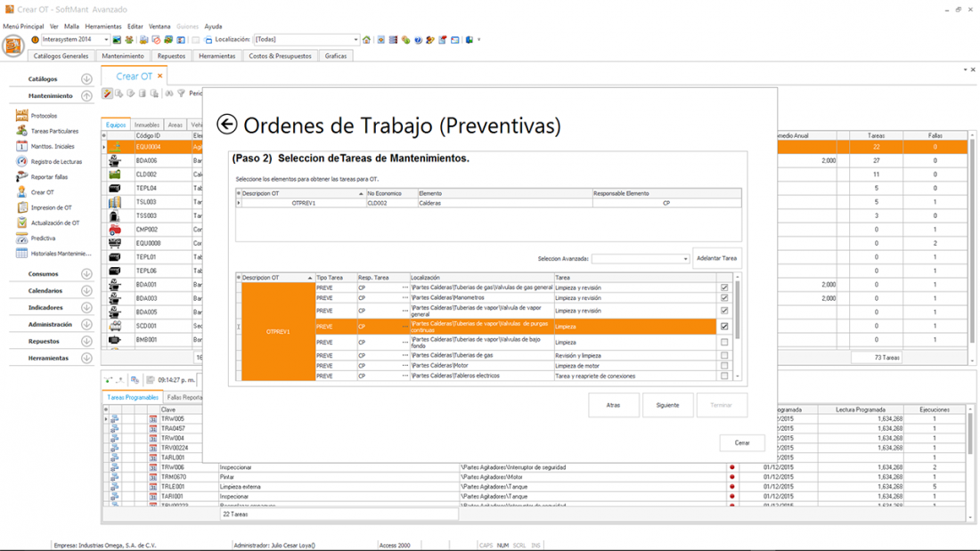Open Impresion de OT in the sidebar
This screenshot has width=980, height=551.
click(x=51, y=207)
